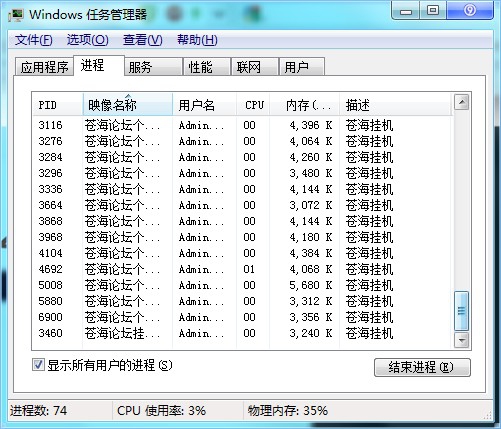Sort by the 映像名称 column header

coord(127,105)
